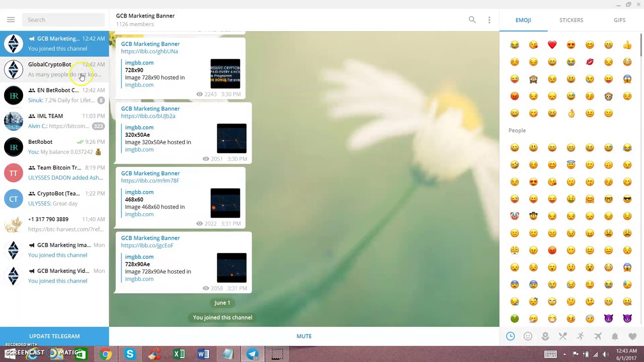The height and width of the screenshot is (362, 644).
Task: Jump to the bell Objects emoji category
Action: [615, 336]
